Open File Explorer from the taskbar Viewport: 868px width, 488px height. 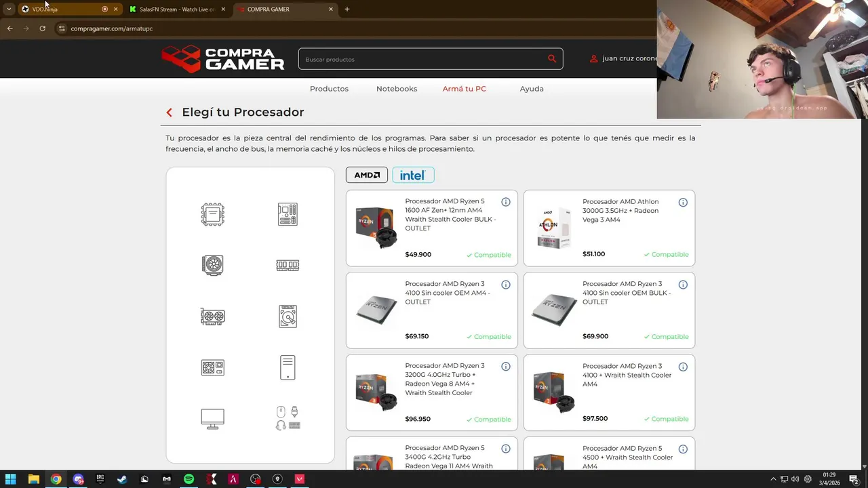[33, 479]
